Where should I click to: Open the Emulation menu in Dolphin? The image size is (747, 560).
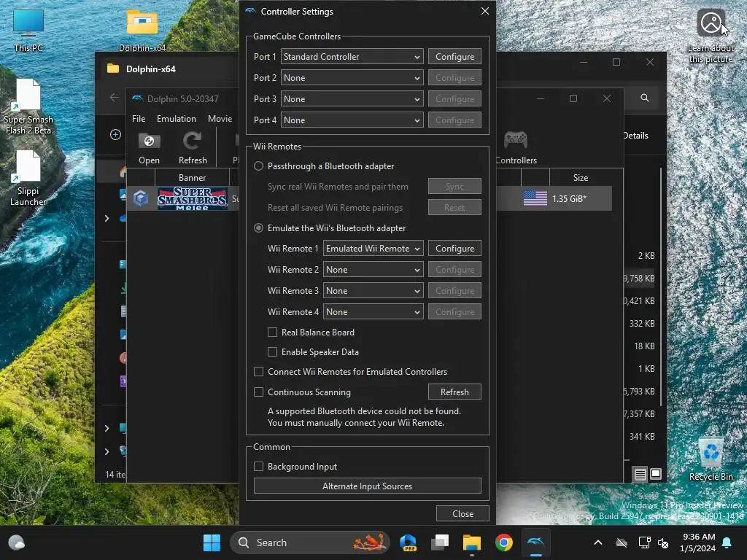click(177, 119)
